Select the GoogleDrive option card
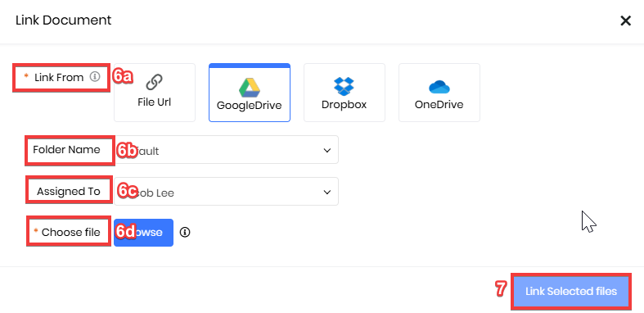Viewport: 644px width, 313px height. [250, 93]
